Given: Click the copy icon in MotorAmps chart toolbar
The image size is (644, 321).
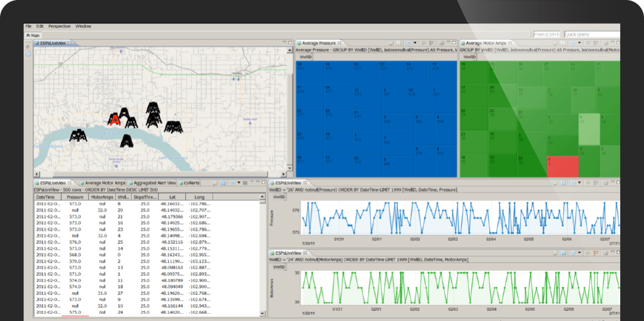Looking at the screenshot, I should pyautogui.click(x=563, y=253).
